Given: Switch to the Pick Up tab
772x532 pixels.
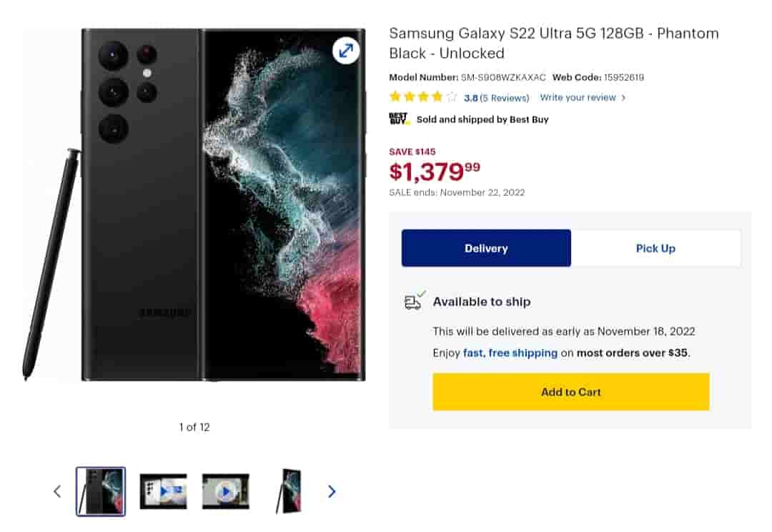Looking at the screenshot, I should (655, 248).
